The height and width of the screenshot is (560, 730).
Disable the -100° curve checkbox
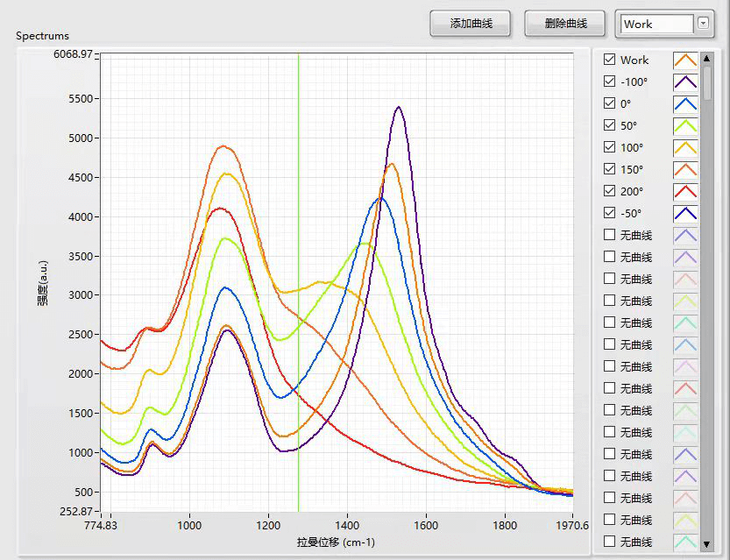pyautogui.click(x=610, y=82)
